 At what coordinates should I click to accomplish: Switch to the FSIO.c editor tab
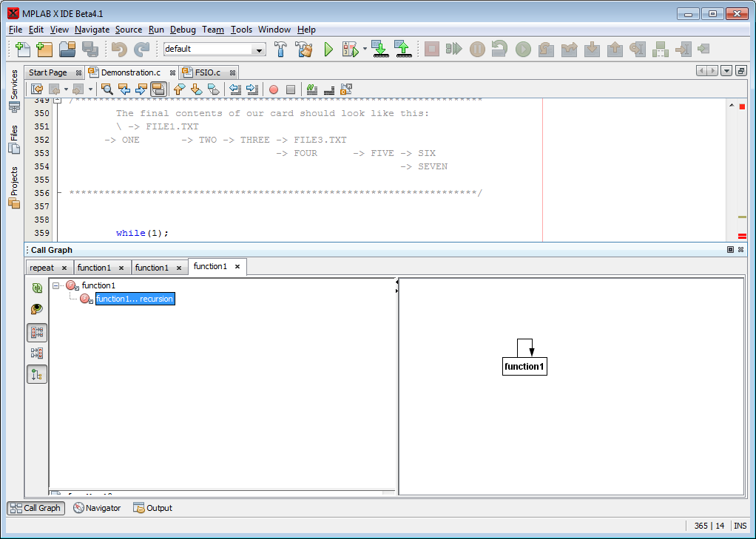click(x=207, y=72)
